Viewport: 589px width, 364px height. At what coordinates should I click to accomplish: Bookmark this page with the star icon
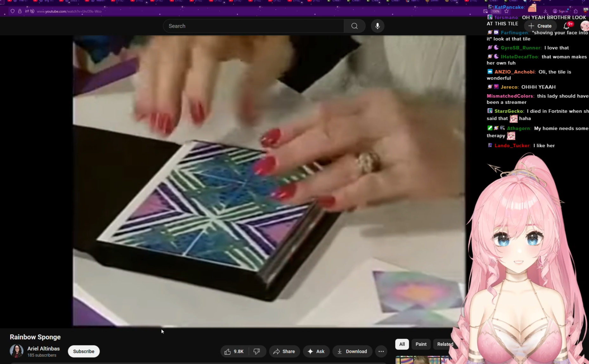pos(507,11)
